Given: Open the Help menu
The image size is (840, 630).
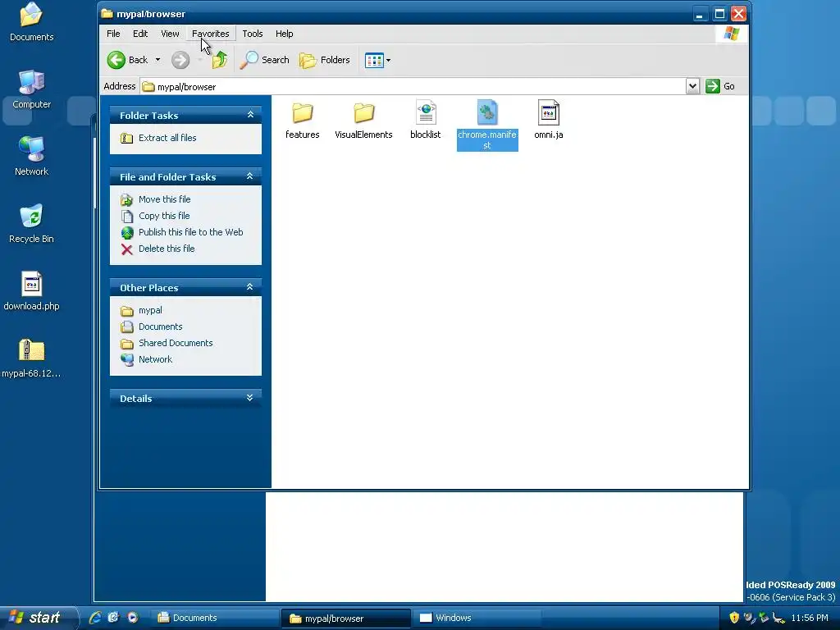Looking at the screenshot, I should pyautogui.click(x=285, y=34).
